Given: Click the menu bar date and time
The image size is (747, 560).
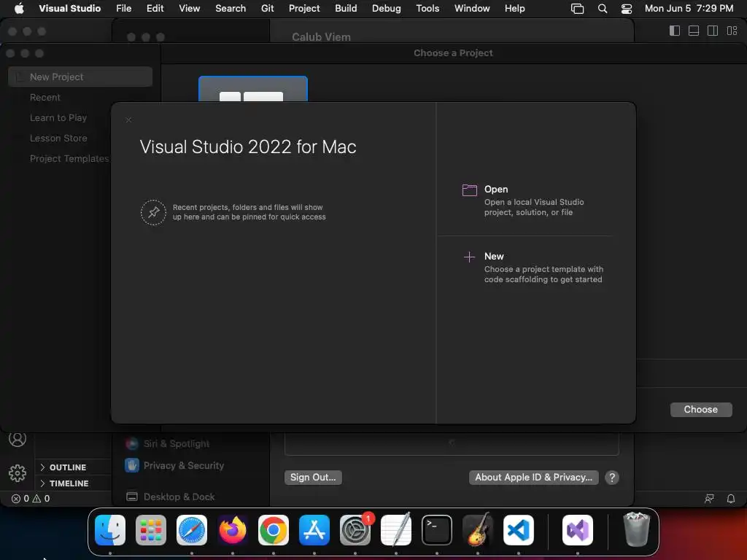Looking at the screenshot, I should 689,9.
